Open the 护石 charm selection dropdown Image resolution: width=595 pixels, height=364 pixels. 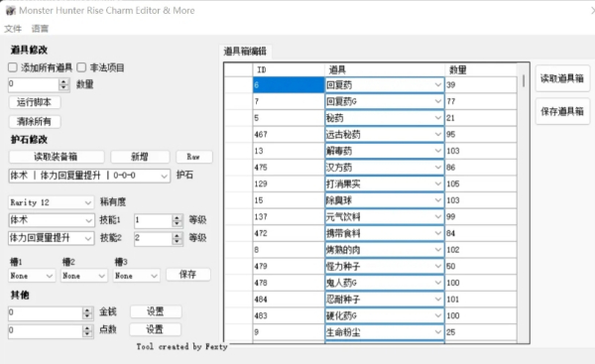point(89,176)
